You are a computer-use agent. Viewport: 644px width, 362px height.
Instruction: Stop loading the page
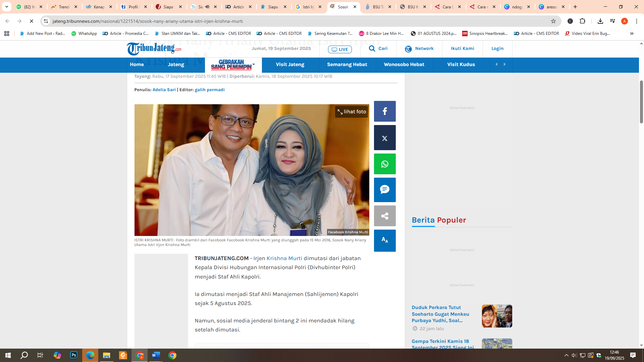point(32,21)
